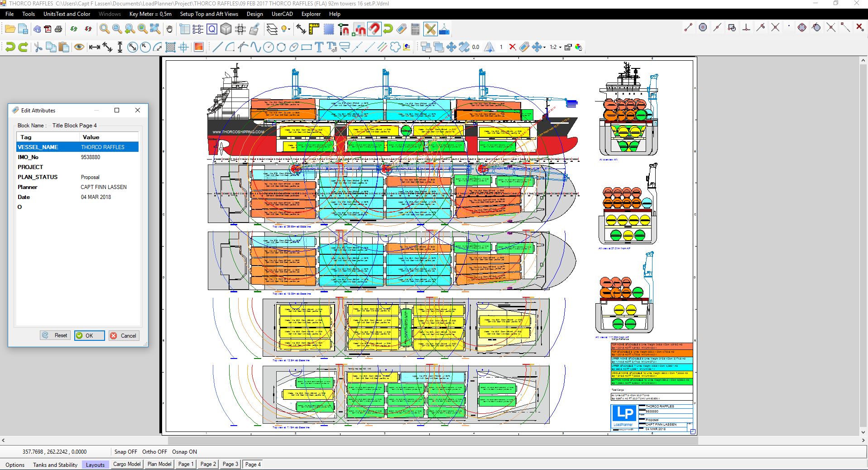Activate the Snap magnet toggle icon

click(374, 29)
